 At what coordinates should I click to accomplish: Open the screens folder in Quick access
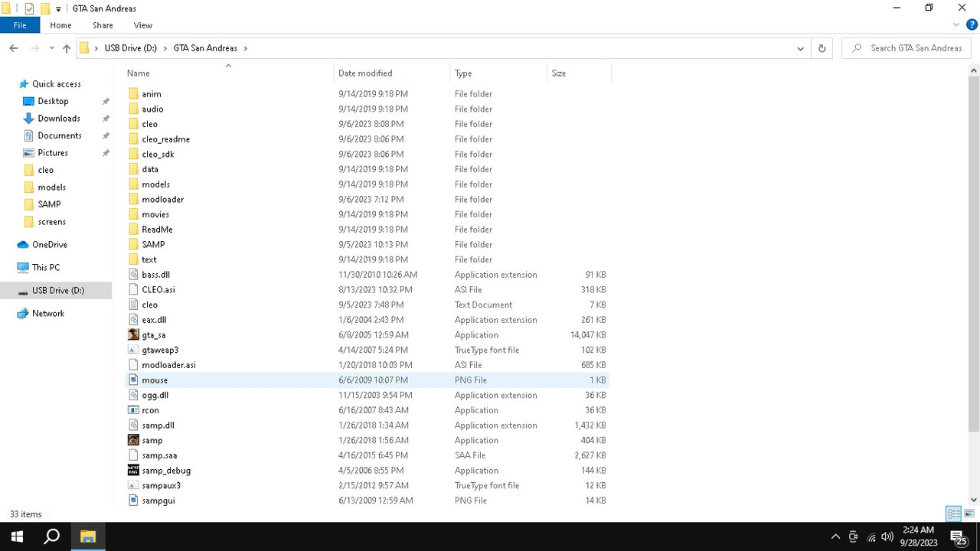point(51,222)
